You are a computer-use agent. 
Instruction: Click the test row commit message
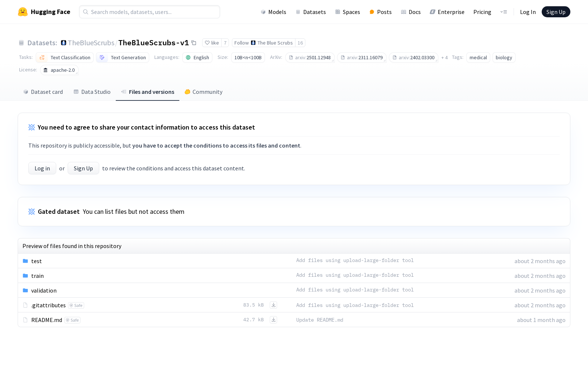355,260
